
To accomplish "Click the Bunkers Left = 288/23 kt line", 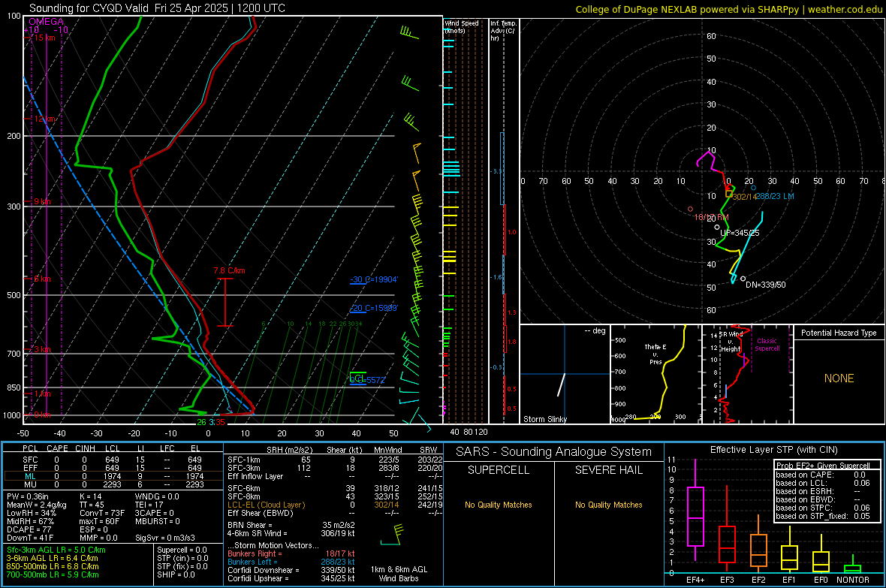I will pyautogui.click(x=291, y=562).
